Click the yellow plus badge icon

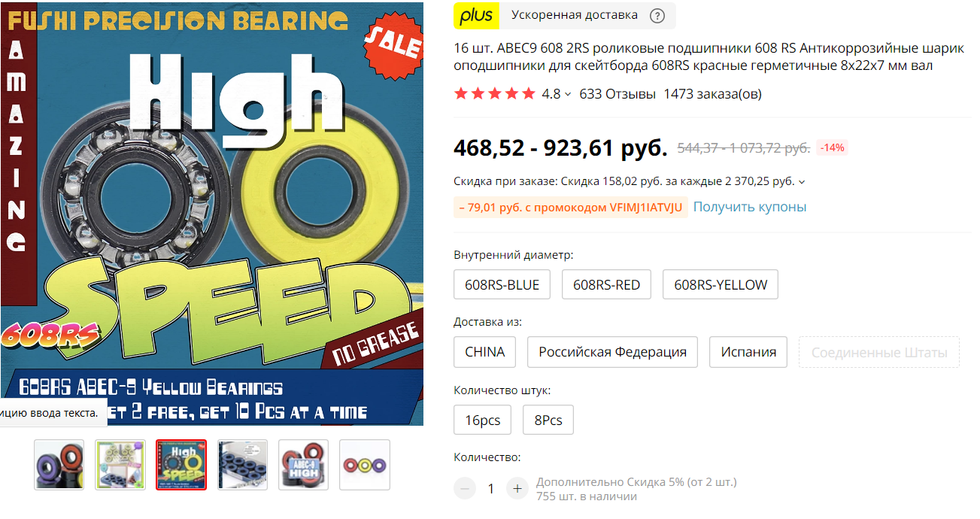pyautogui.click(x=477, y=15)
